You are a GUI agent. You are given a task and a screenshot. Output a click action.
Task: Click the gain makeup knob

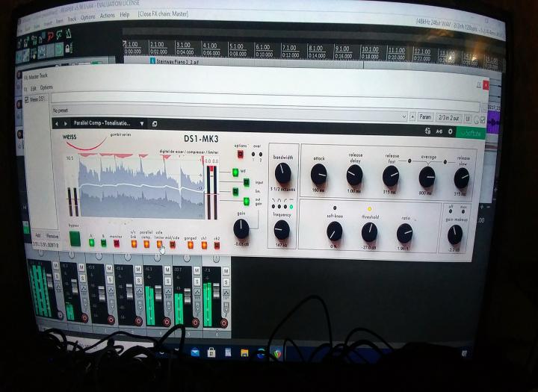coord(455,234)
